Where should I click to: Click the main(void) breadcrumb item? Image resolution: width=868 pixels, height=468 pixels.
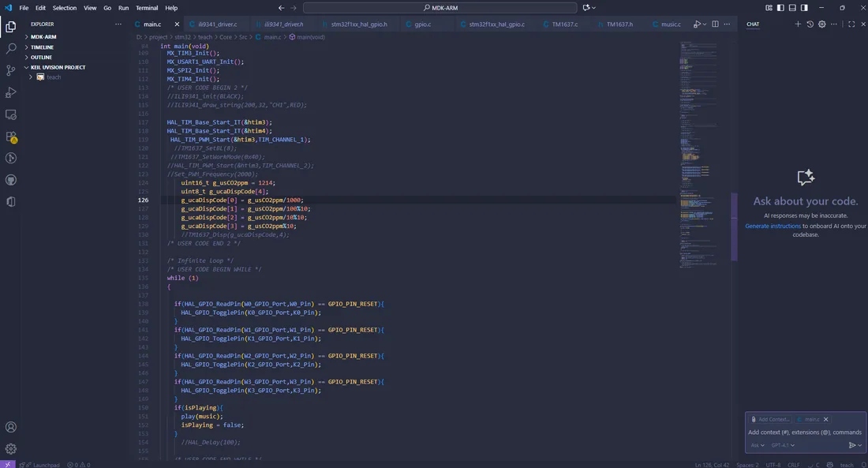[307, 37]
